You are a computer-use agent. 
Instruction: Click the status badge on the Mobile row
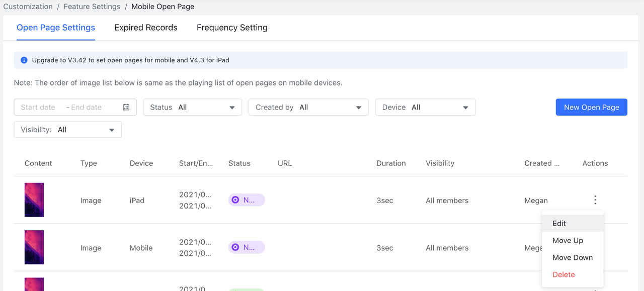click(246, 247)
